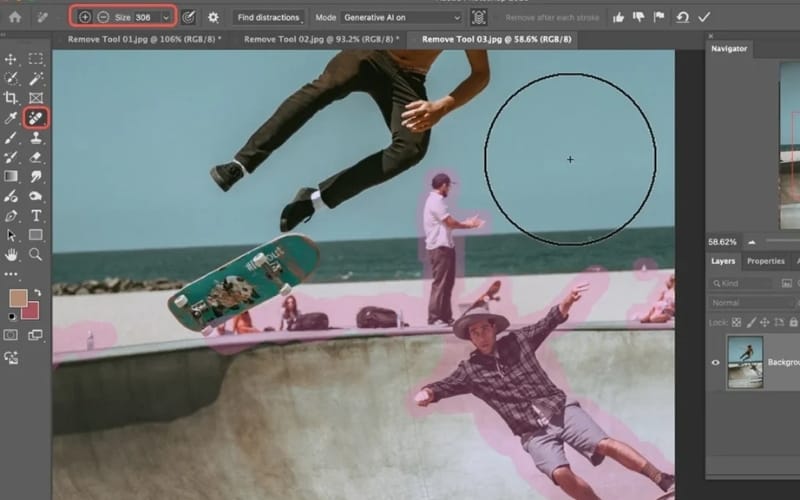The height and width of the screenshot is (500, 800).
Task: Click the Home icon in options bar
Action: (x=15, y=17)
